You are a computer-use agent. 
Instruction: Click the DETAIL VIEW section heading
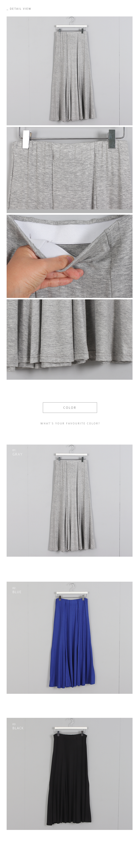(x=19, y=9)
